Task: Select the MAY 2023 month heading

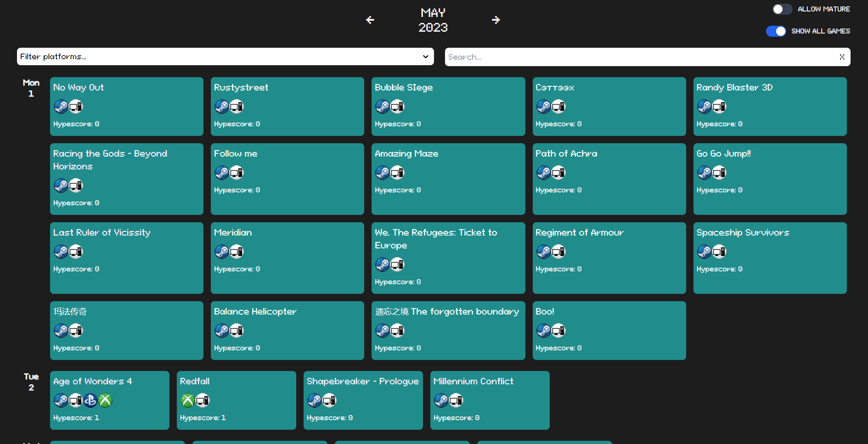Action: (x=433, y=20)
